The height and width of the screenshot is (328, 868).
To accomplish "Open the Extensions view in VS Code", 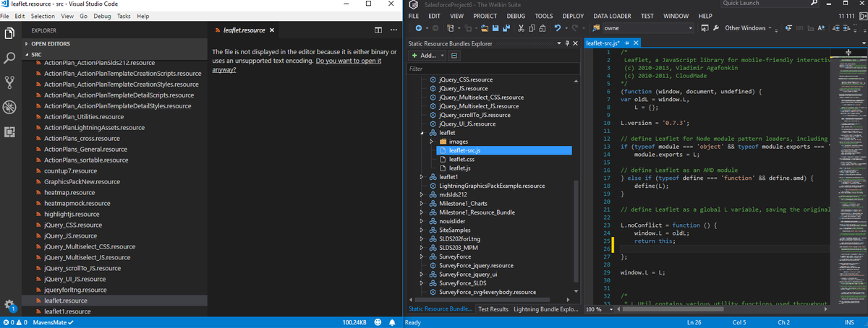I will [10, 131].
